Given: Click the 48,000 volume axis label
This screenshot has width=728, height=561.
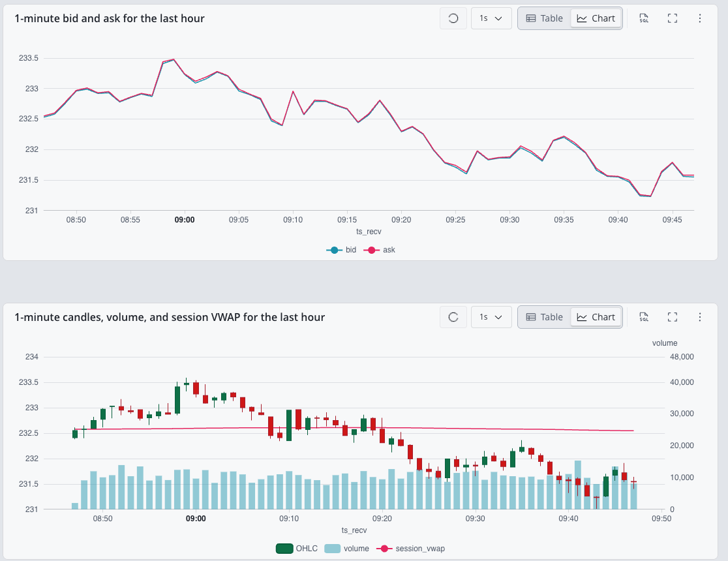Looking at the screenshot, I should 682,357.
